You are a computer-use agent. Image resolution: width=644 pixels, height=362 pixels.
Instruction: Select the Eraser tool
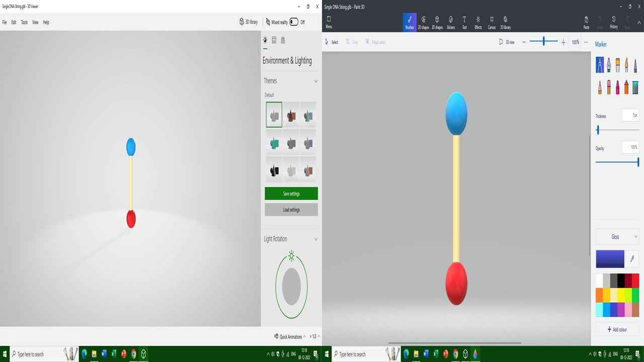609,87
